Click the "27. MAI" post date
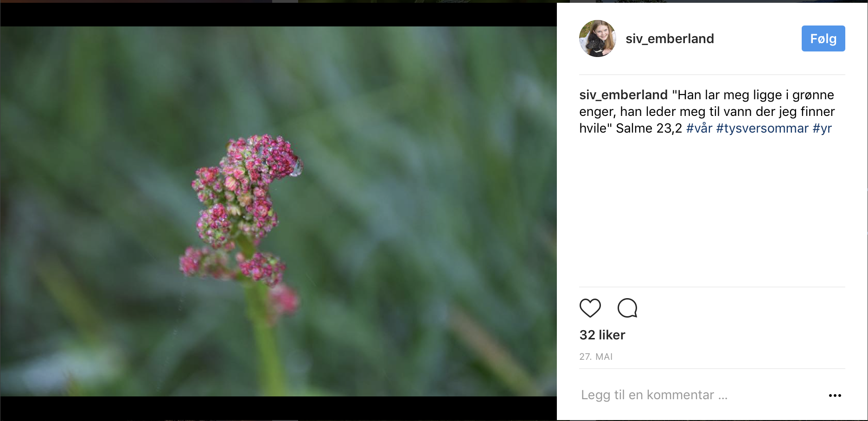The width and height of the screenshot is (868, 421). [596, 357]
